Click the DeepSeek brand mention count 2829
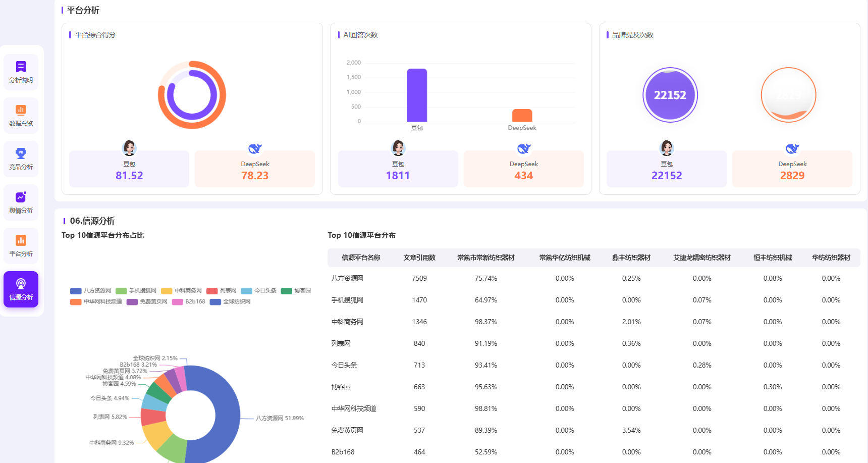The width and height of the screenshot is (868, 463). click(x=792, y=176)
